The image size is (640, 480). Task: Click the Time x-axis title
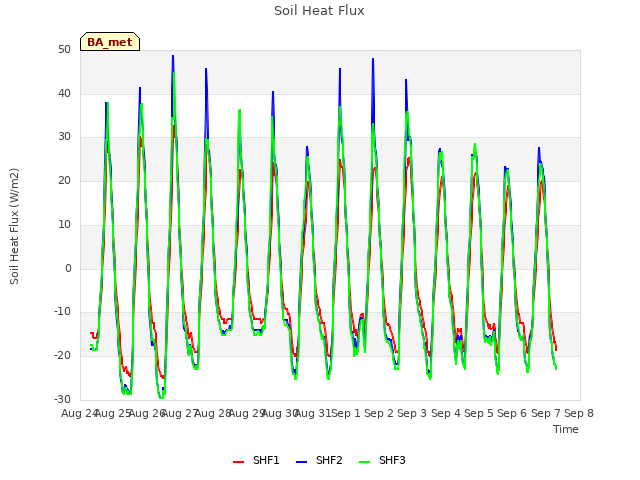pos(566,429)
